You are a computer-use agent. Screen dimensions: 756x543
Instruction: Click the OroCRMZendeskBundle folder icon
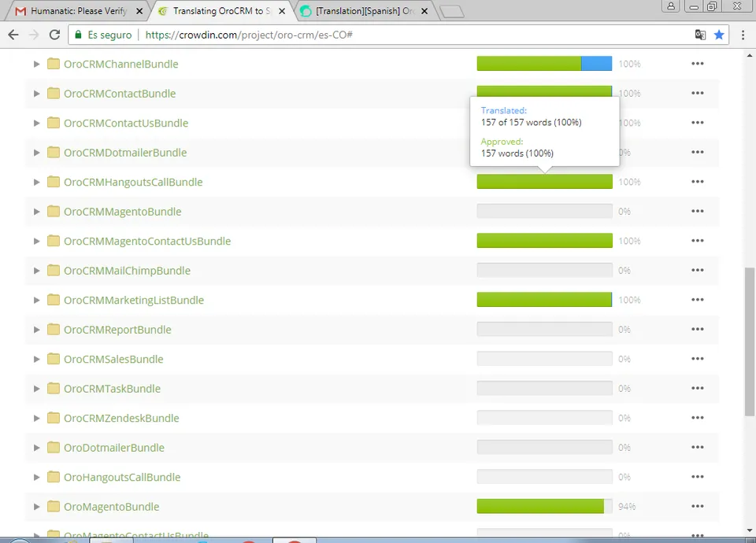coord(53,418)
